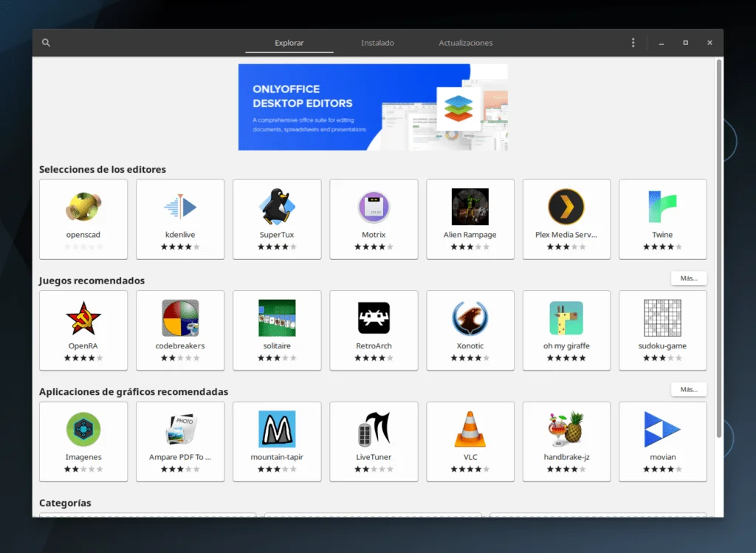Image resolution: width=756 pixels, height=553 pixels.
Task: Open the search magnifier icon
Action: [x=46, y=42]
